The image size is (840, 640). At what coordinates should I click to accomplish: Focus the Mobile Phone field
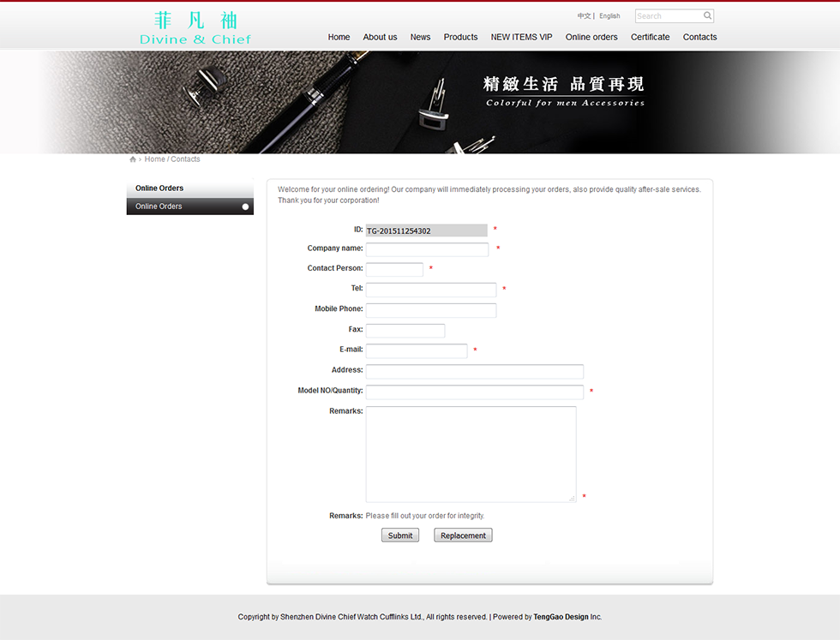coord(430,310)
